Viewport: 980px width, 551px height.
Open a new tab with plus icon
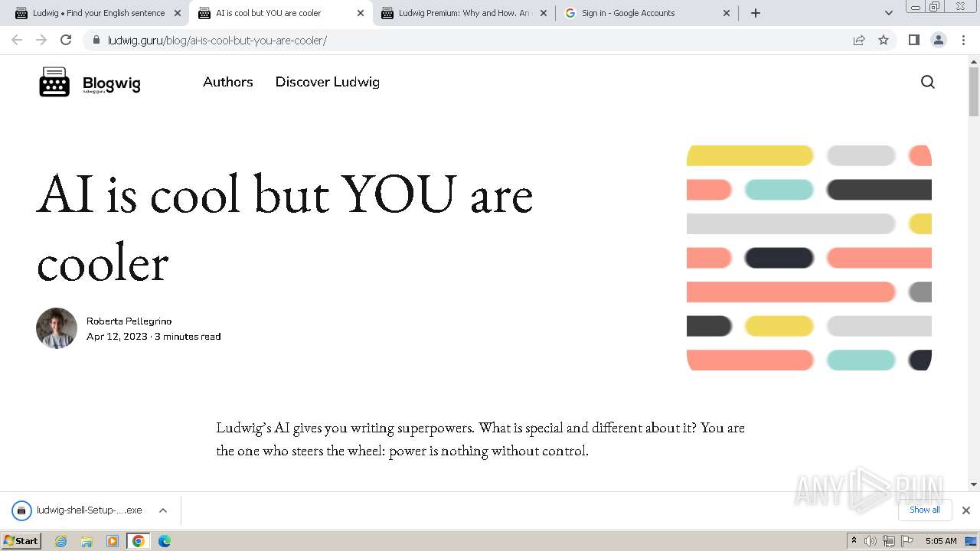[x=756, y=13]
